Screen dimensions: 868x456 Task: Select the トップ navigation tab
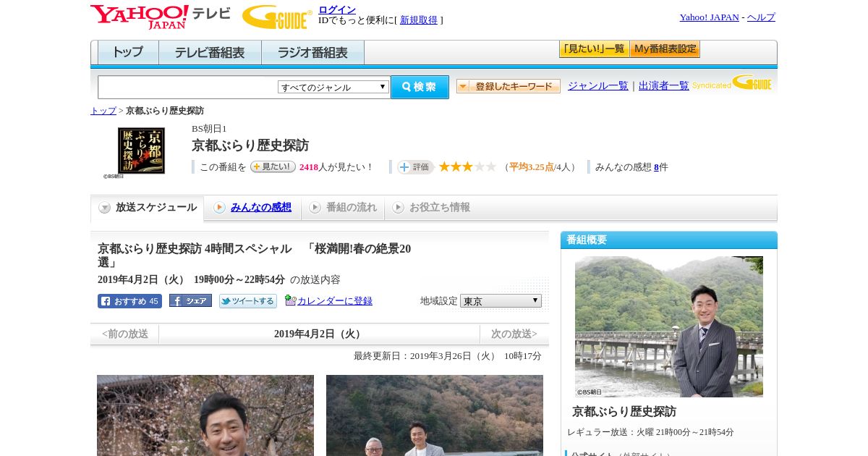pos(128,53)
